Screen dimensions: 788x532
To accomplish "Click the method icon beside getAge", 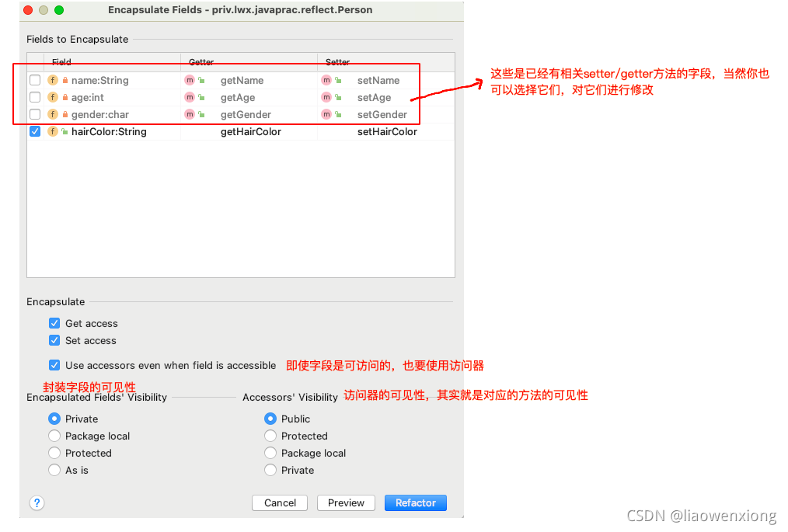I will 190,97.
